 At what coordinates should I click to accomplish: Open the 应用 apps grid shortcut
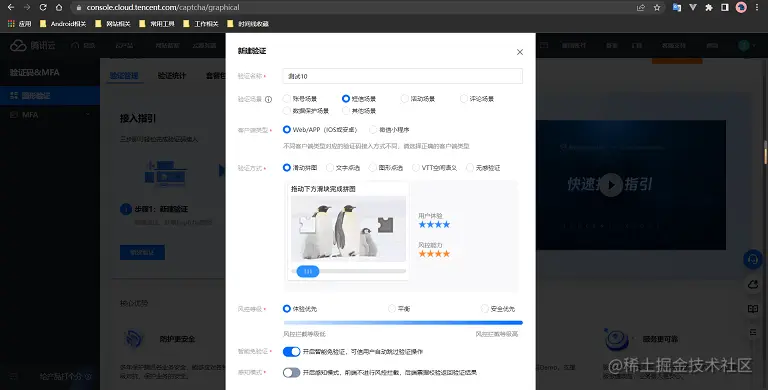tap(19, 24)
